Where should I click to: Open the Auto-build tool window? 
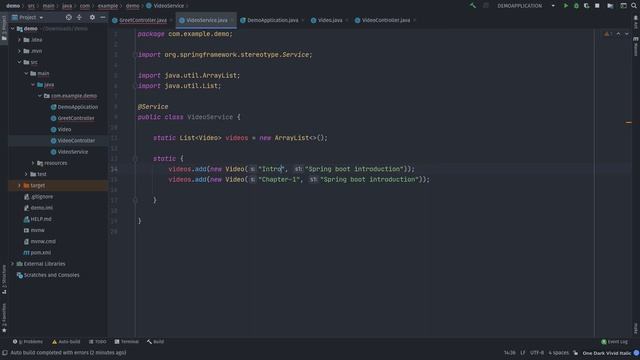click(x=66, y=342)
